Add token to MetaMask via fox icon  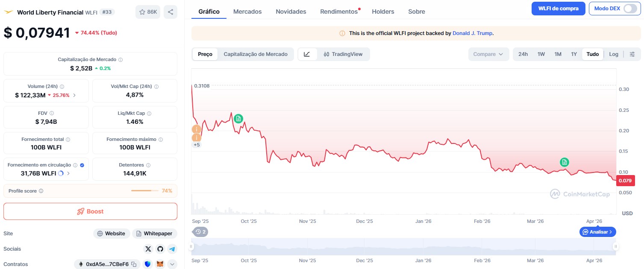pyautogui.click(x=160, y=264)
